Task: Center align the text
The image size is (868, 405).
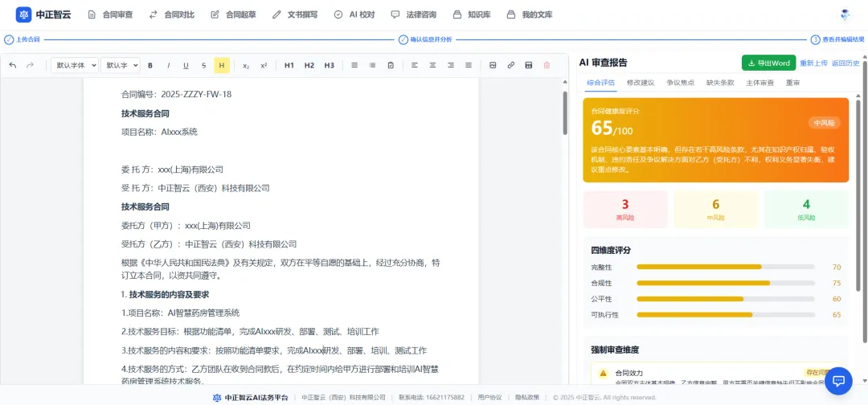Action: 433,65
